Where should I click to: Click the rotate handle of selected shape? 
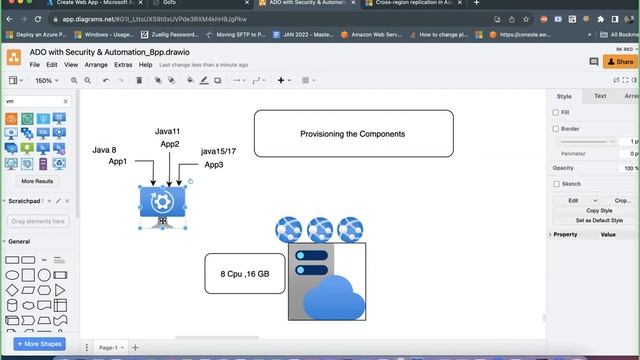pos(191,181)
